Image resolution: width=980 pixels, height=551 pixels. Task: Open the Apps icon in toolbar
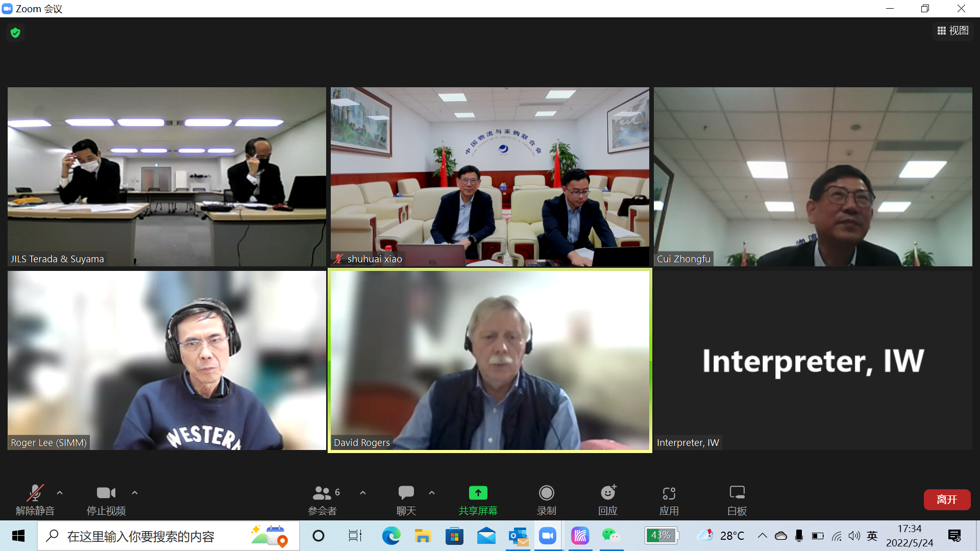coord(669,493)
